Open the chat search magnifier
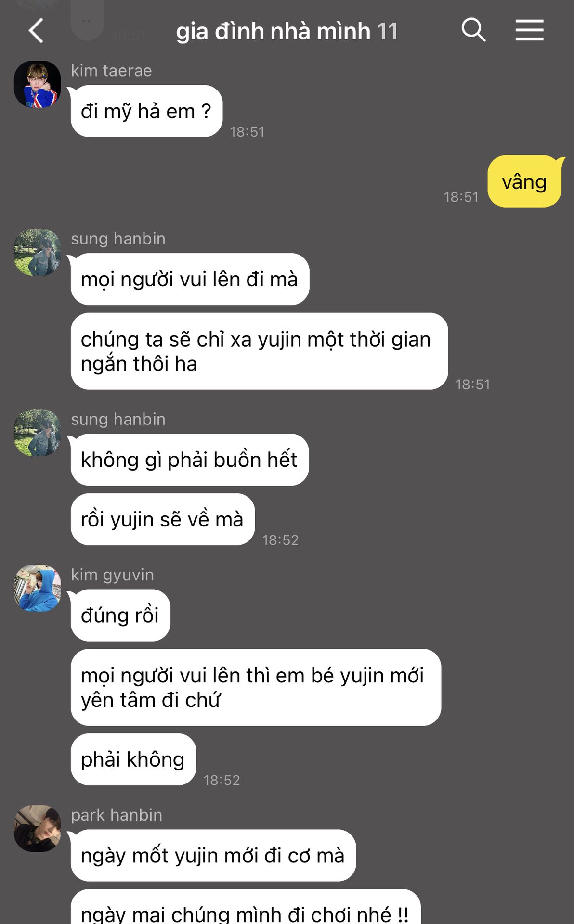 tap(473, 30)
